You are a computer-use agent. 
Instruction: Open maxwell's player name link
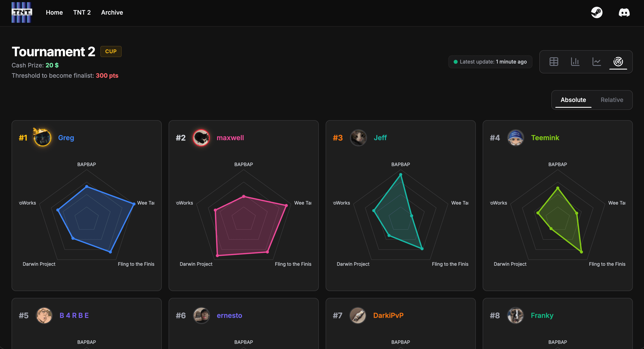(230, 138)
